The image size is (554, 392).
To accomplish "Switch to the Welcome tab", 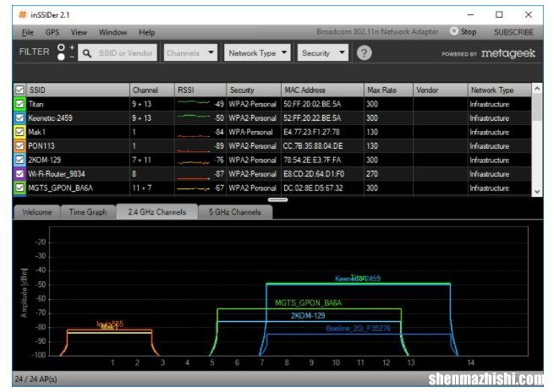I will click(36, 212).
